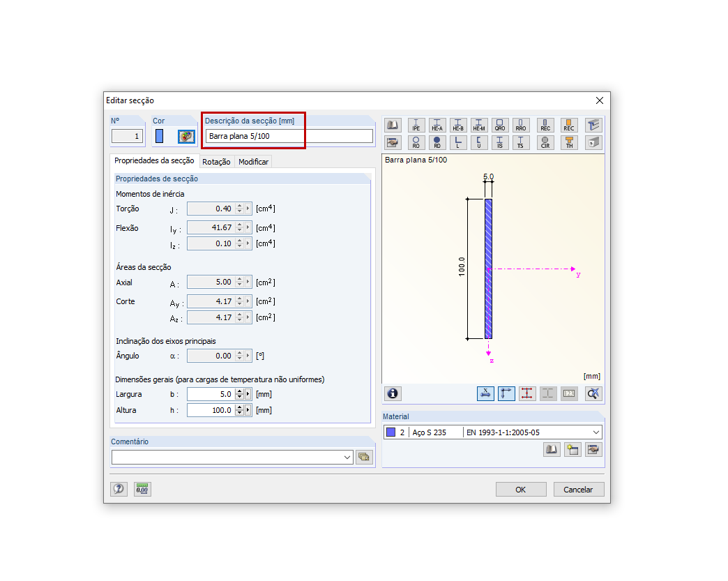The height and width of the screenshot is (581, 728).
Task: Select the orange REC rectangle profile
Action: pos(569,125)
